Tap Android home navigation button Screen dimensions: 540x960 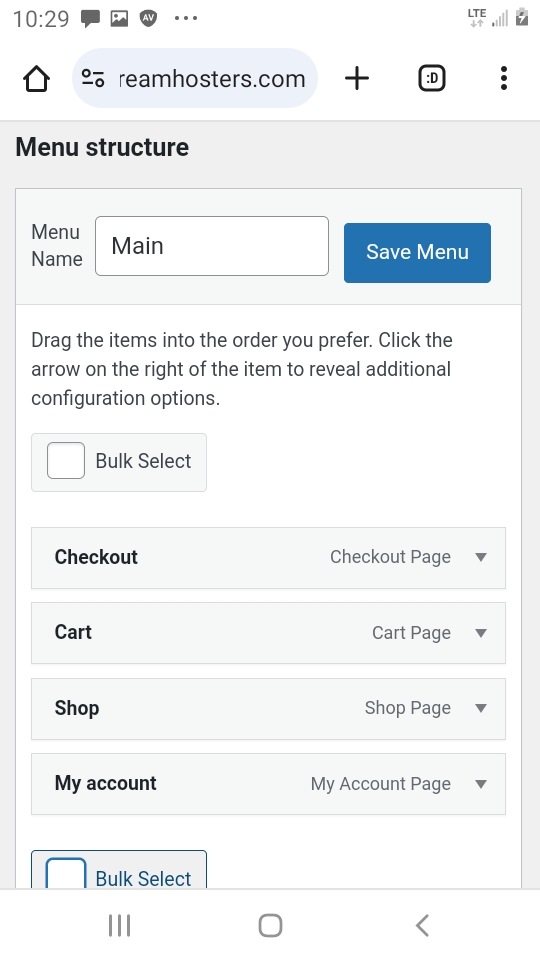pyautogui.click(x=270, y=926)
